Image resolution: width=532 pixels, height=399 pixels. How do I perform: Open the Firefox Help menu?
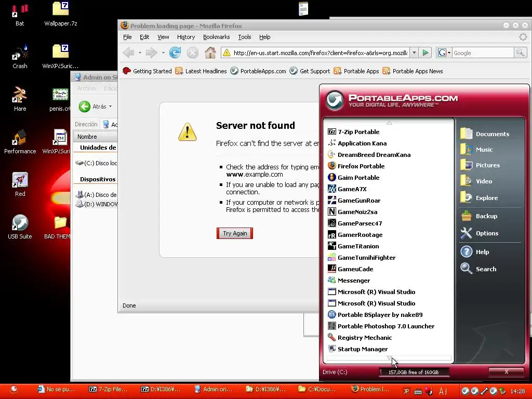click(264, 37)
